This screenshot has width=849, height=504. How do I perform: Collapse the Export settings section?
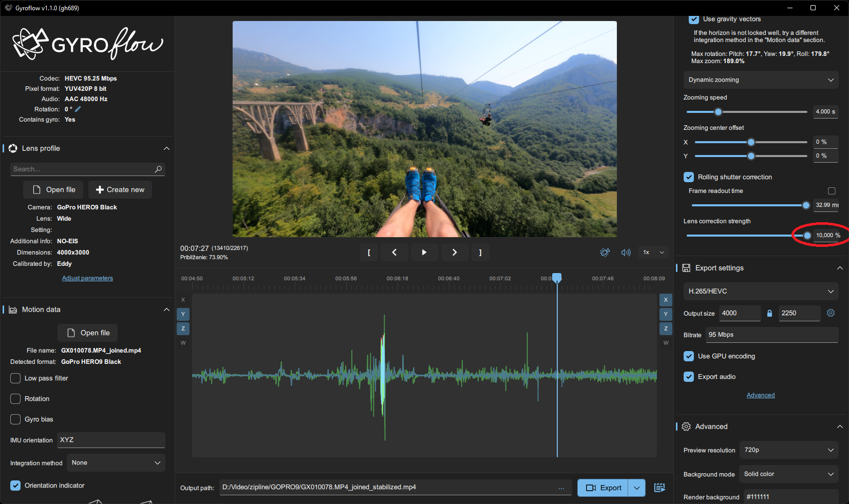(x=840, y=267)
